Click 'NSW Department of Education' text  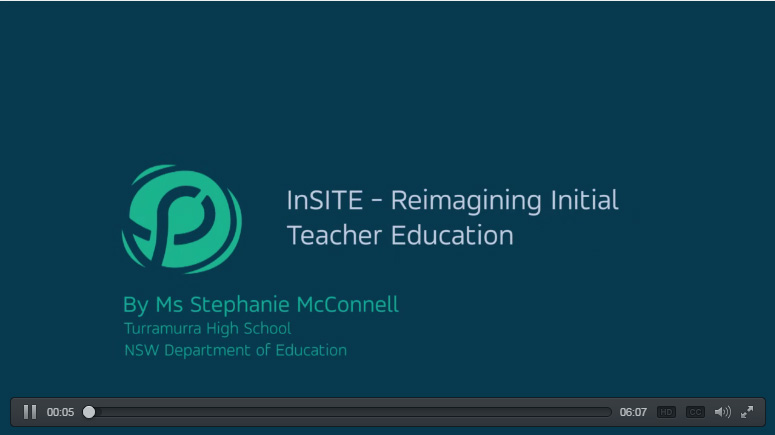[x=235, y=350]
